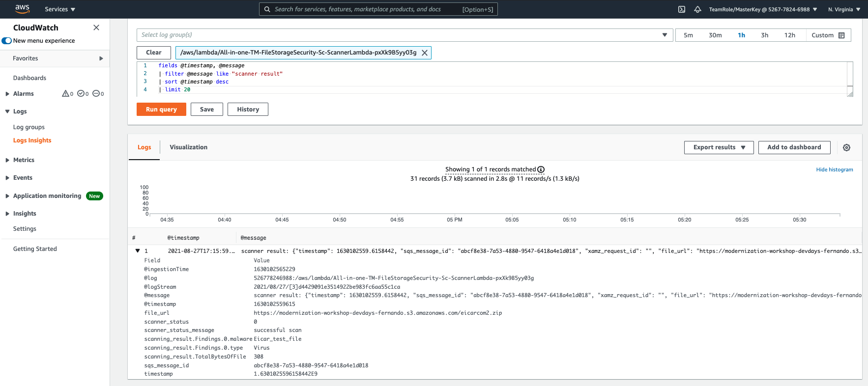Open the CloudShell terminal icon
The height and width of the screenshot is (386, 868).
coord(682,9)
